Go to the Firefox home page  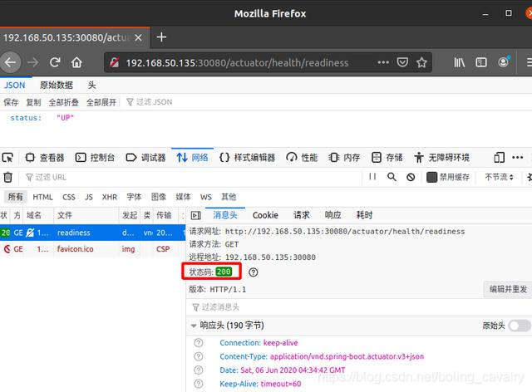point(76,62)
